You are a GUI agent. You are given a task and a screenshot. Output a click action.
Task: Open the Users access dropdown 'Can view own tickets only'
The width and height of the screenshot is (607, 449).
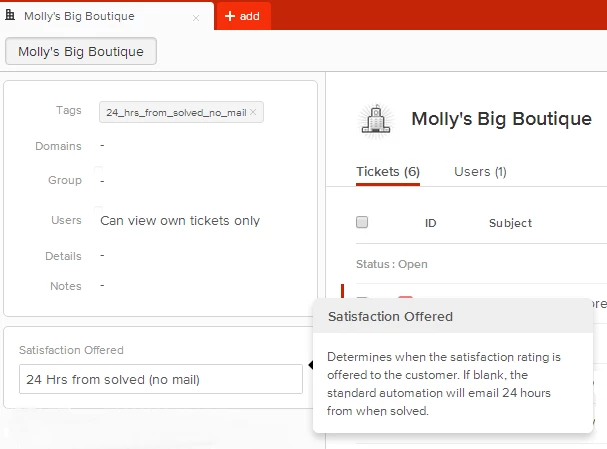point(180,221)
